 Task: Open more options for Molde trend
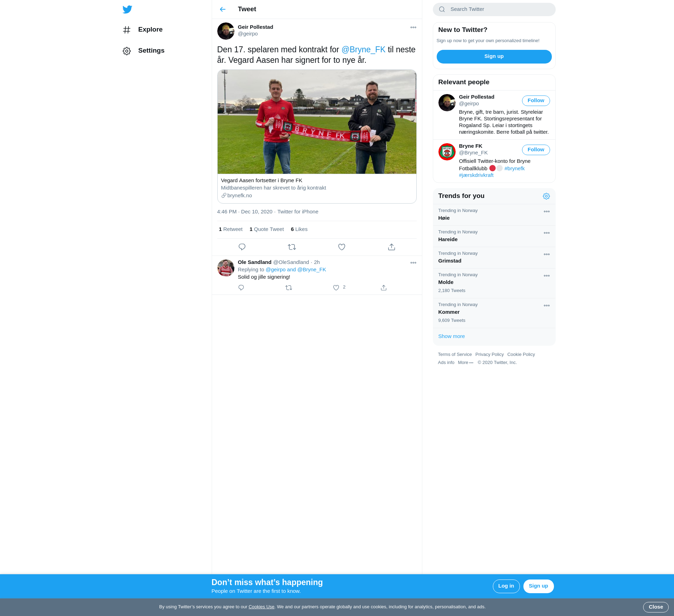pos(547,276)
